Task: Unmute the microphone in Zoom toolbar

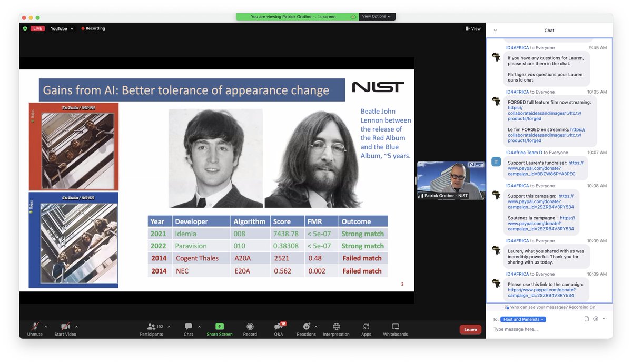Action: click(x=35, y=329)
